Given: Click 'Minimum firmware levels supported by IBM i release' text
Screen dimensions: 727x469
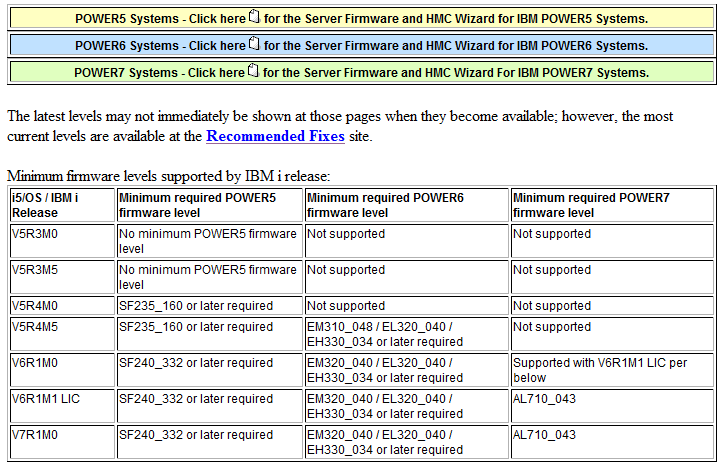Looking at the screenshot, I should coord(169,176).
